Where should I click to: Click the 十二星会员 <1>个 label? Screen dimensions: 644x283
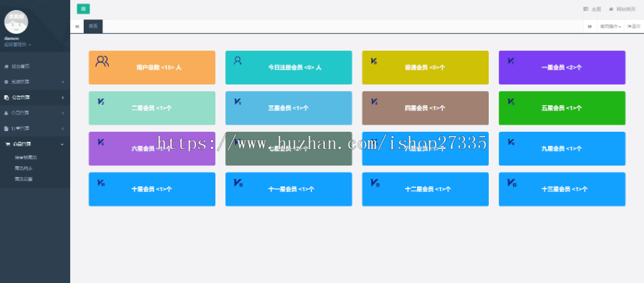click(x=428, y=189)
